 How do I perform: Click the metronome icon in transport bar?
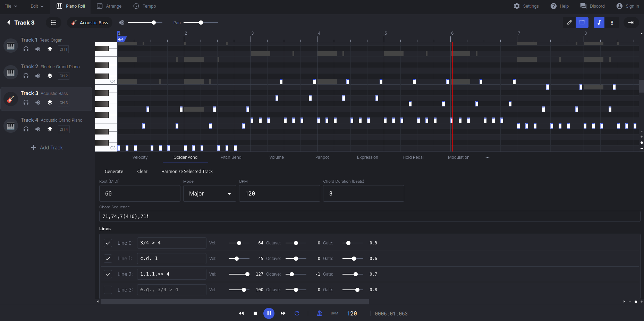coord(320,313)
